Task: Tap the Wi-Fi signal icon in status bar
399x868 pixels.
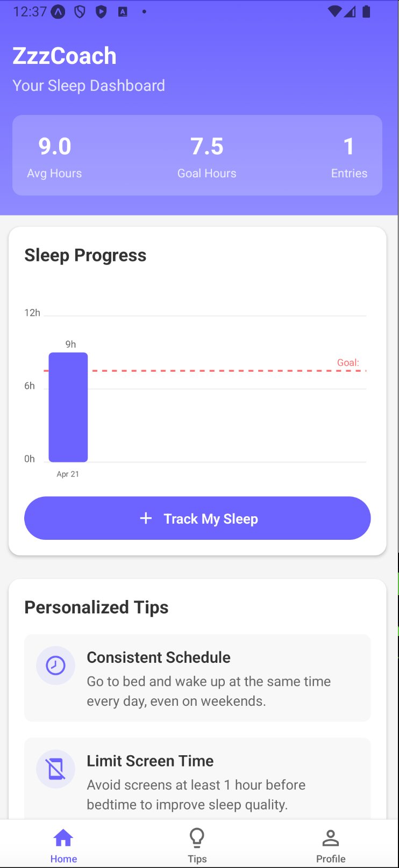Action: point(334,11)
